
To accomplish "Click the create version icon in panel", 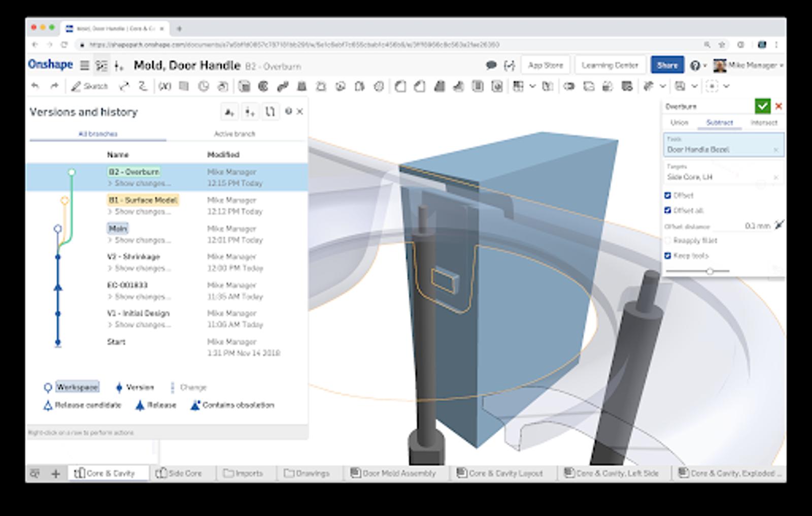I will pos(229,112).
